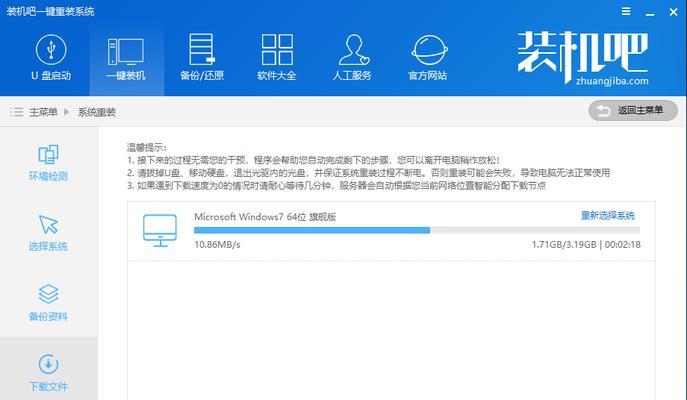Image resolution: width=687 pixels, height=400 pixels.
Task: Click the monitor icon beside Windows7 entry
Action: pyautogui.click(x=160, y=230)
